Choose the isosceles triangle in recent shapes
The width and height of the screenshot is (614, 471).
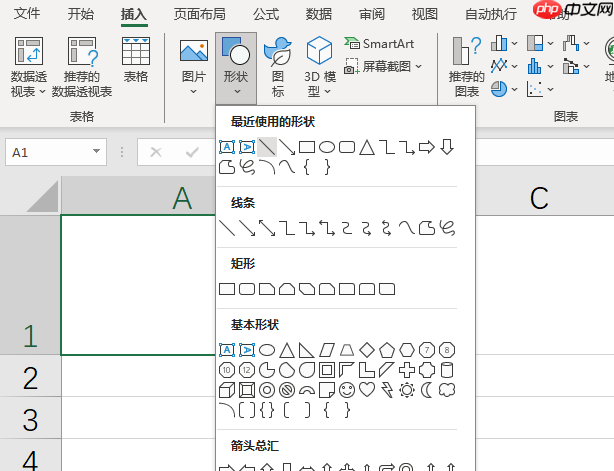coord(367,147)
